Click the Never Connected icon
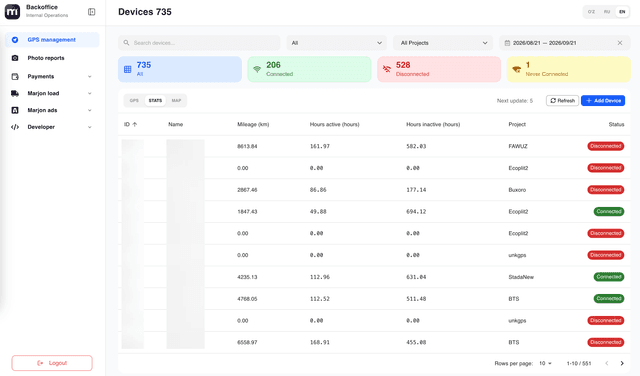 click(516, 69)
